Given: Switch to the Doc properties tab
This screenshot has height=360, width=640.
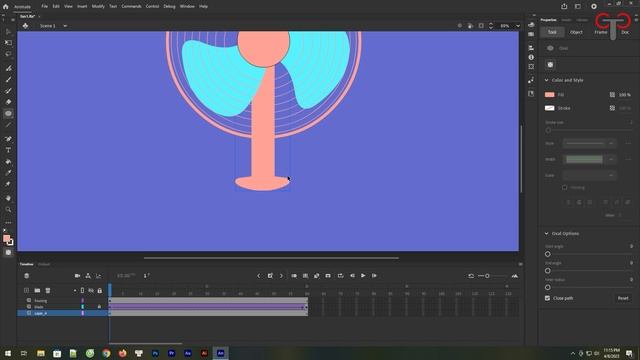Looking at the screenshot, I should pyautogui.click(x=625, y=32).
